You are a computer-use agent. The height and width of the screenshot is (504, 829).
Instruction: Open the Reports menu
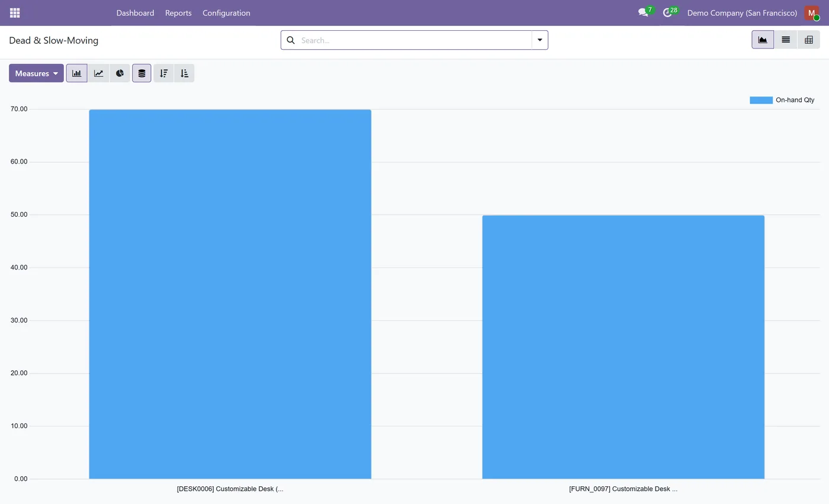178,12
